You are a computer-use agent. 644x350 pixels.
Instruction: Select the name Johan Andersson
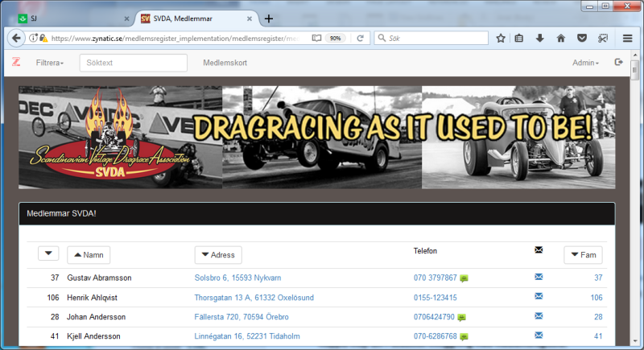pyautogui.click(x=96, y=317)
